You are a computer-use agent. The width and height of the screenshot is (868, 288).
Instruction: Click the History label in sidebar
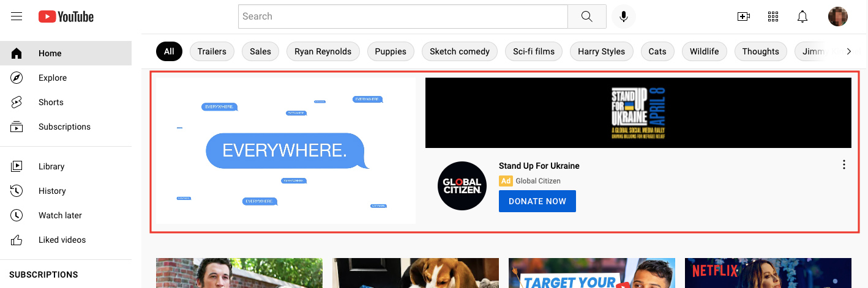[52, 191]
